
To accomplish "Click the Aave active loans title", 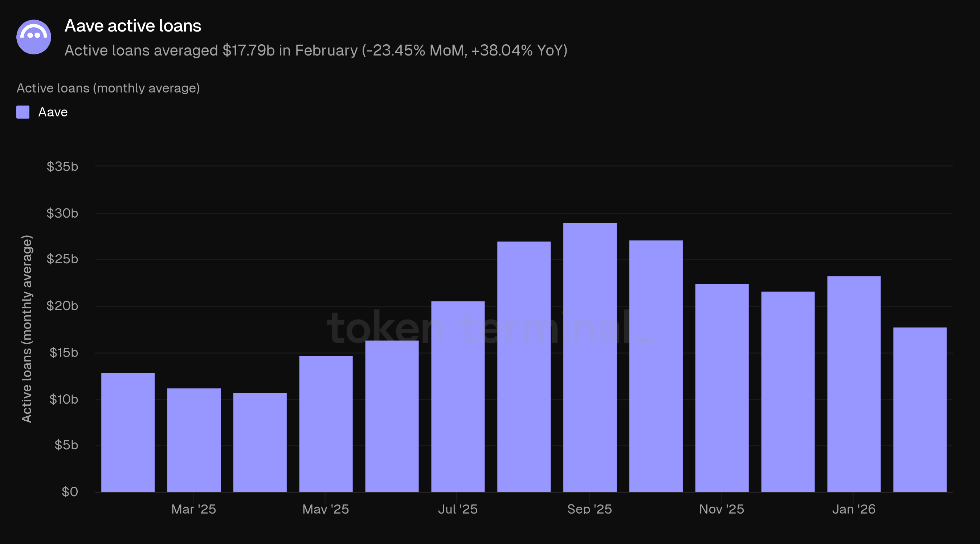I will coord(133,26).
